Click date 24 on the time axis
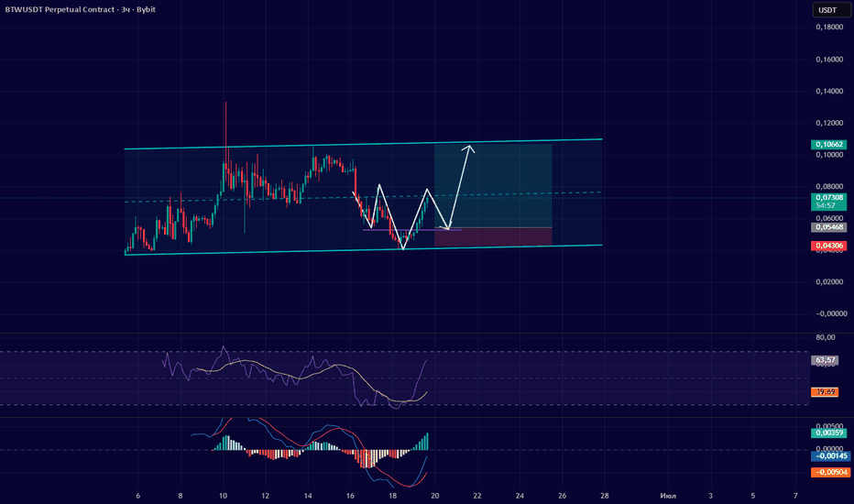Screen dimensions: 854x504 520,496
